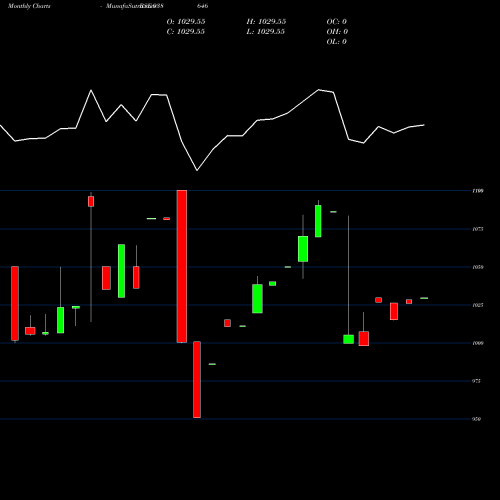Click the '646' number in header
Image resolution: width=500 pixels, height=500 pixels.
tap(203, 6)
